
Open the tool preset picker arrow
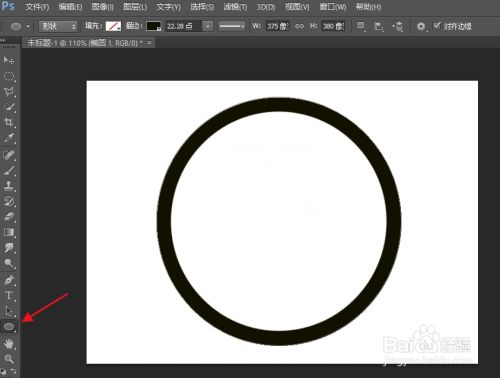tap(28, 26)
